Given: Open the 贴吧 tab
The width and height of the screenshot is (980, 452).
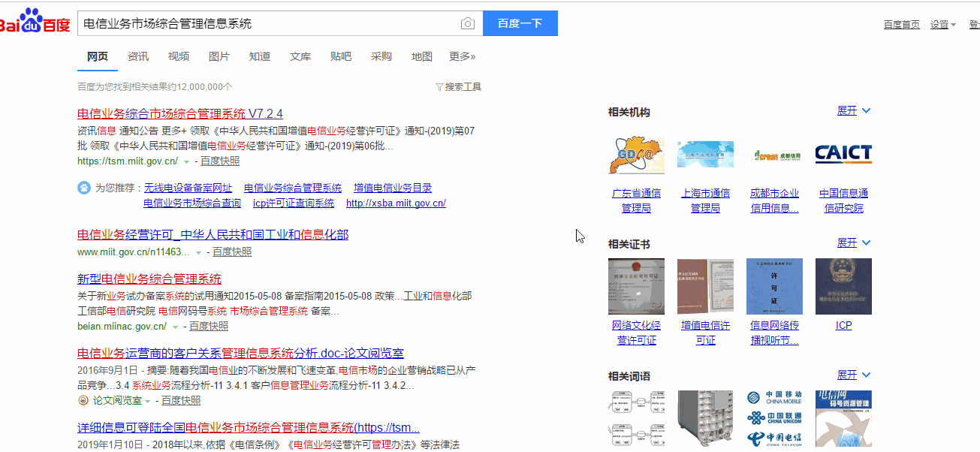Looking at the screenshot, I should pos(341,56).
